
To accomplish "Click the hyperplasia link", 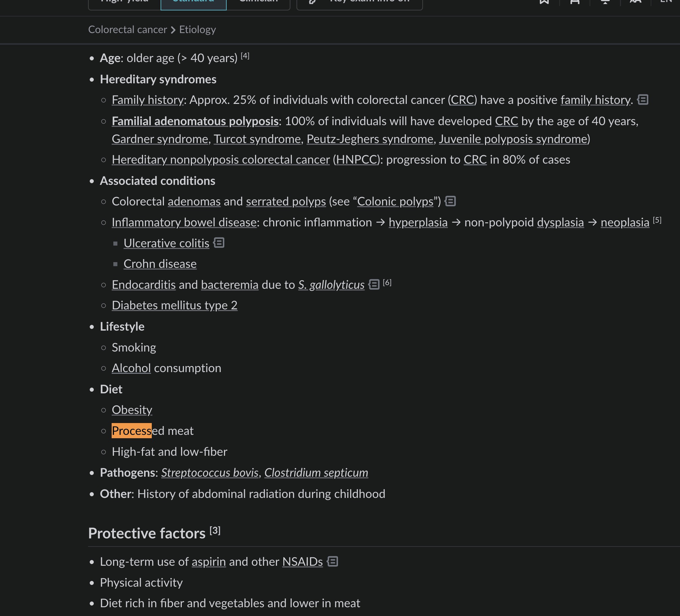I will tap(418, 222).
